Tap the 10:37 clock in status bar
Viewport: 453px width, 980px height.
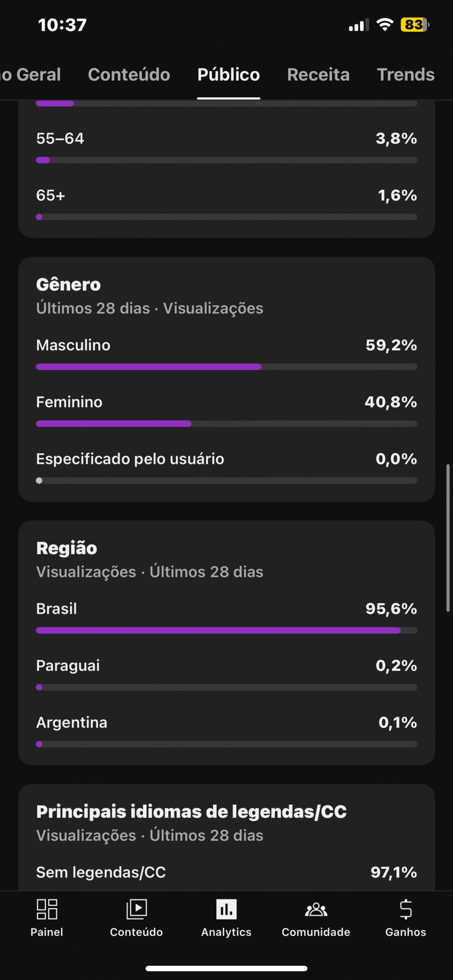pos(62,25)
